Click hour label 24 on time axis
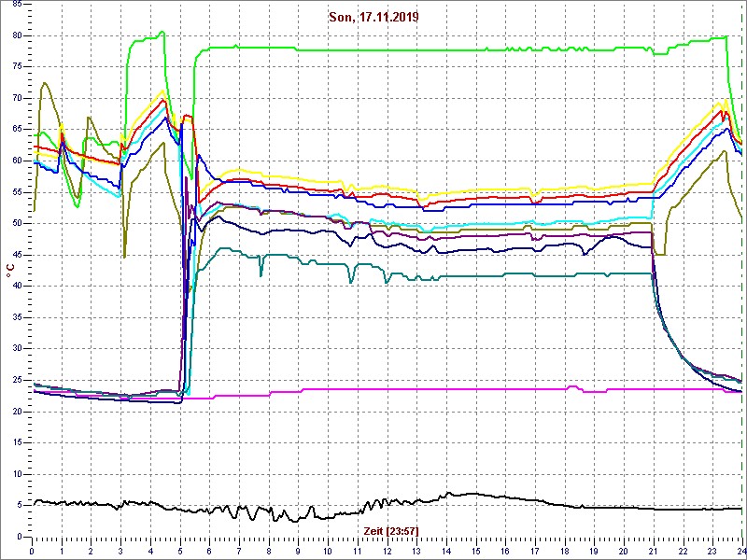This screenshot has height=560, width=747. 740,550
